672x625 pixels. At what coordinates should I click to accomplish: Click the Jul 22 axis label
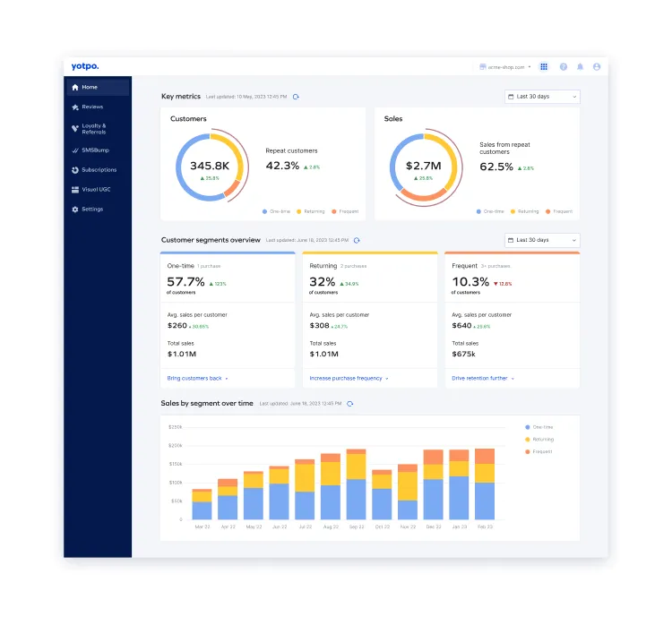[x=306, y=527]
